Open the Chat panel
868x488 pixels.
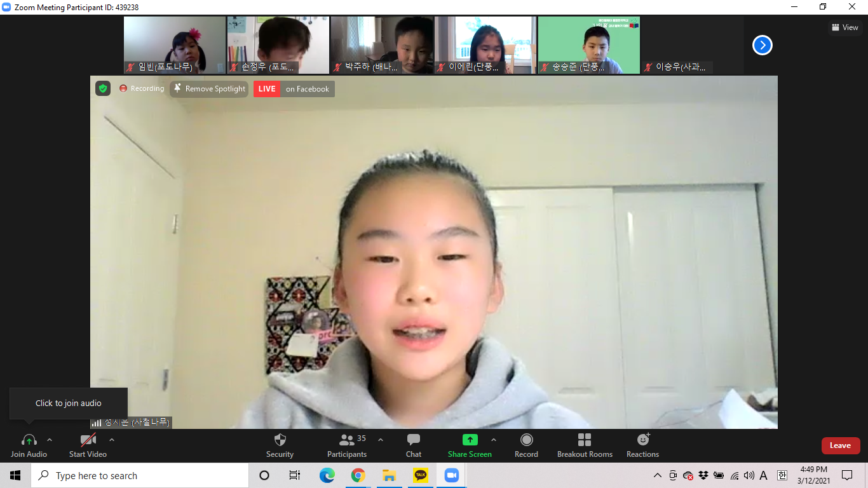click(414, 440)
